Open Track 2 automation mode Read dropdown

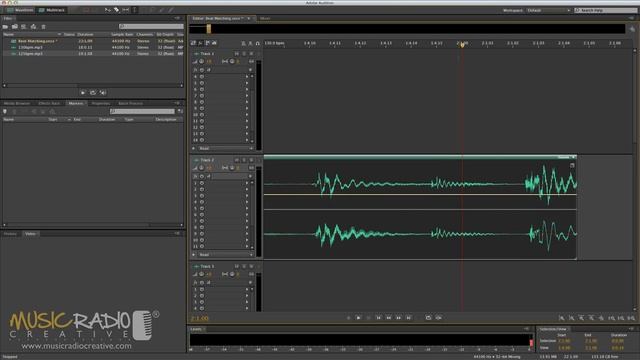[225, 254]
